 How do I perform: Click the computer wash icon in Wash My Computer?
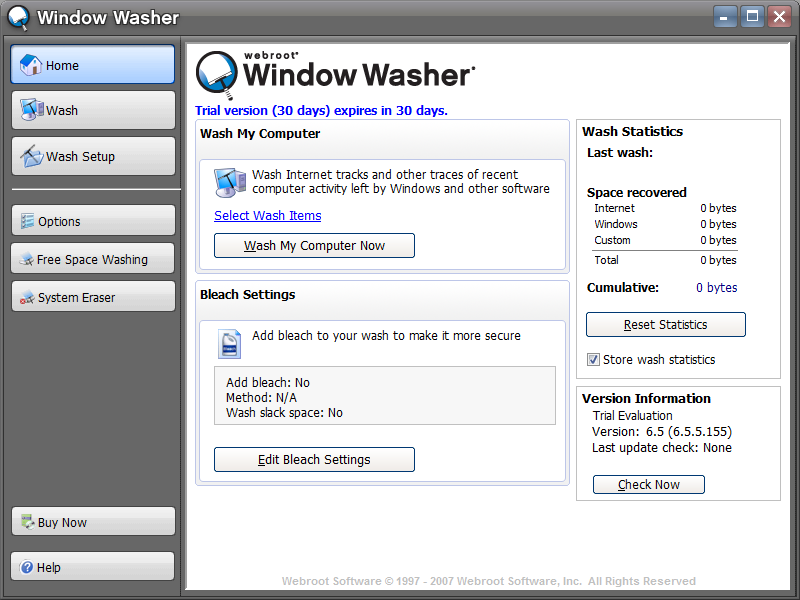(x=230, y=183)
